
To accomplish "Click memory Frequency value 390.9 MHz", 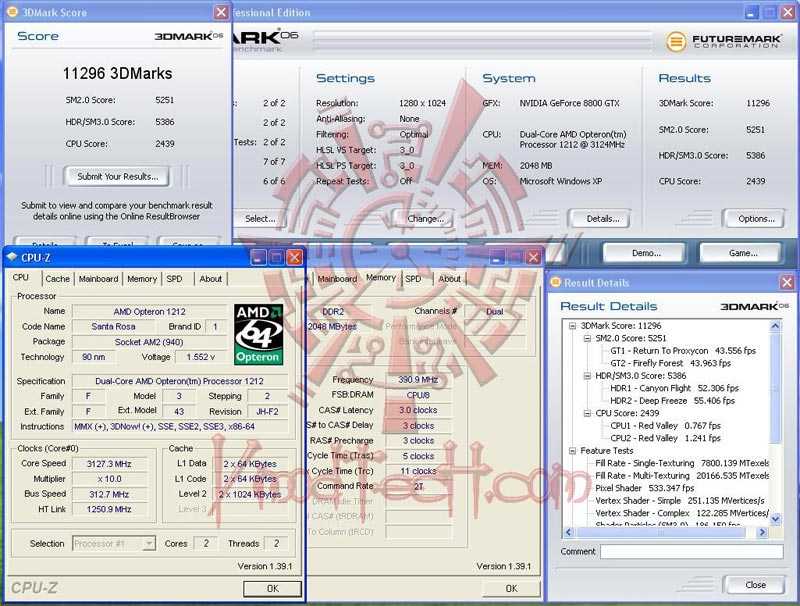I will (x=418, y=380).
